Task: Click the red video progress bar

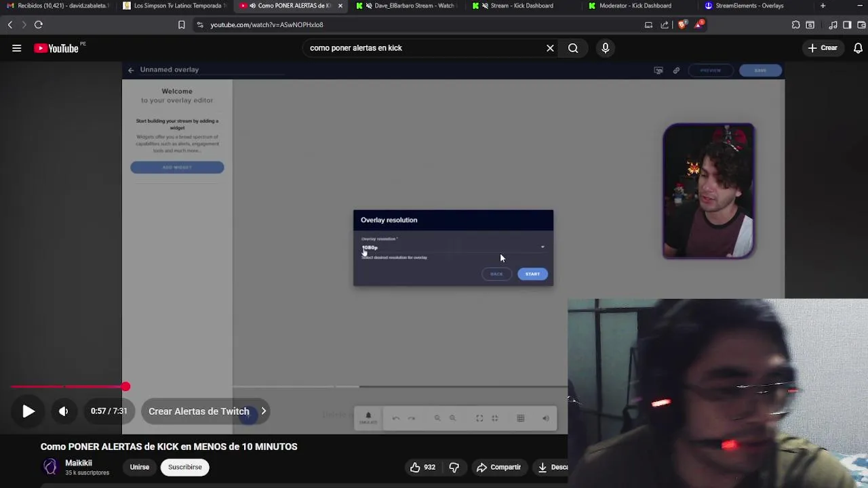Action: pyautogui.click(x=68, y=387)
